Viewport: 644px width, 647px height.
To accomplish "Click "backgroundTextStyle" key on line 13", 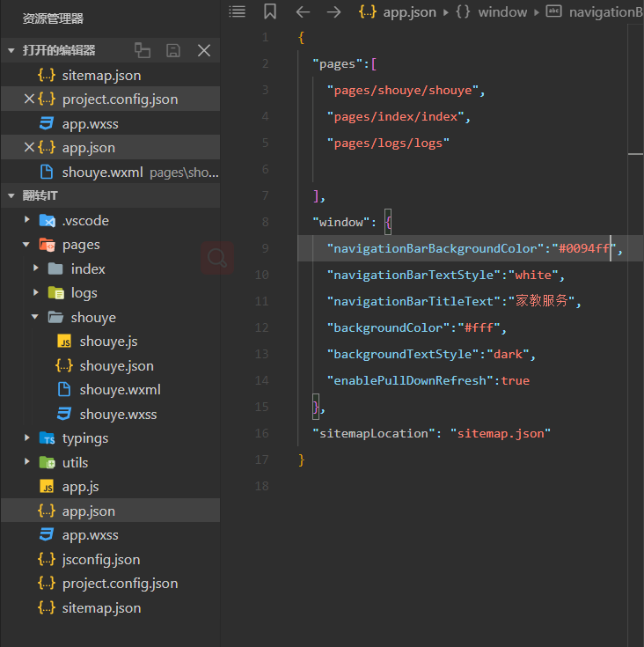I will (403, 354).
